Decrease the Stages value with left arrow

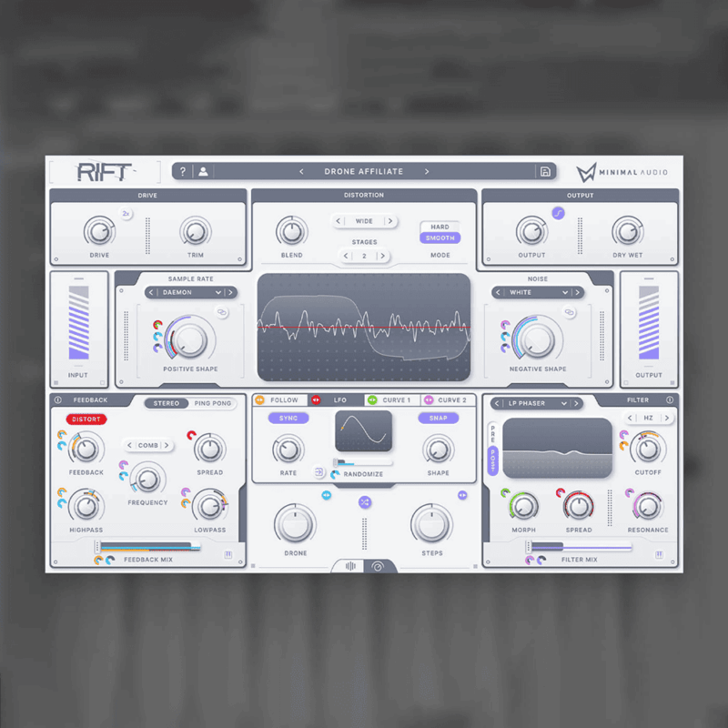tap(346, 256)
